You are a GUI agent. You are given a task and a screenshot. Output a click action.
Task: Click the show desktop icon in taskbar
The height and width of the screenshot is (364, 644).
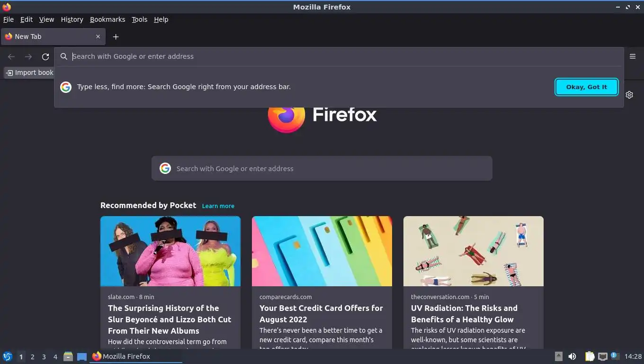click(x=82, y=356)
